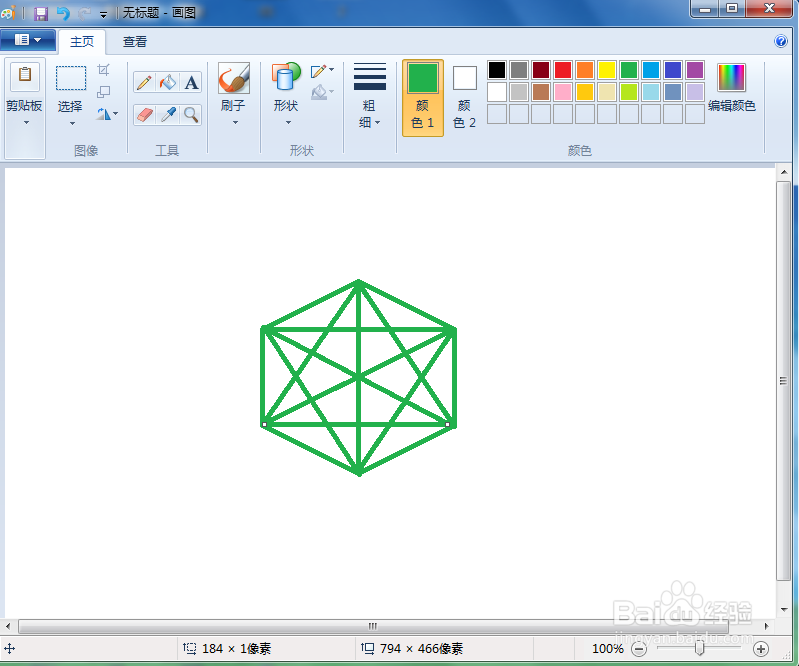Open the shape Outline options dropdown
Viewport: 799px width, 666px height.
point(323,70)
